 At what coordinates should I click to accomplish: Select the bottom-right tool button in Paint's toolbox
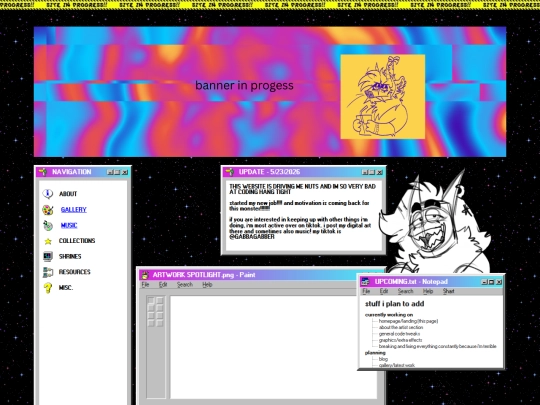point(159,323)
